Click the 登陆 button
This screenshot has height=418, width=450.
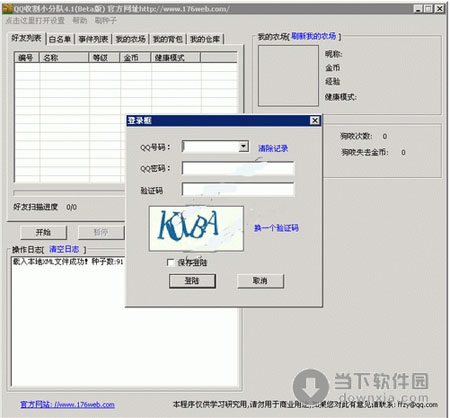[x=192, y=281]
